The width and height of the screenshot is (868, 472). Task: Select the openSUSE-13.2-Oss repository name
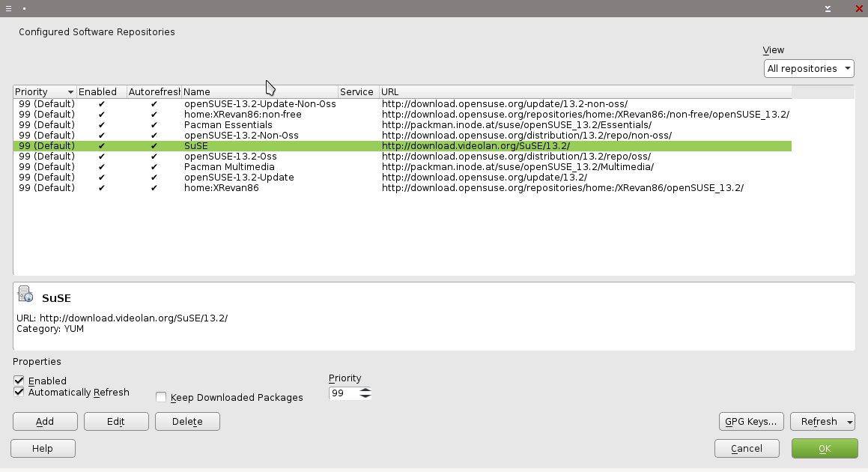(x=230, y=157)
